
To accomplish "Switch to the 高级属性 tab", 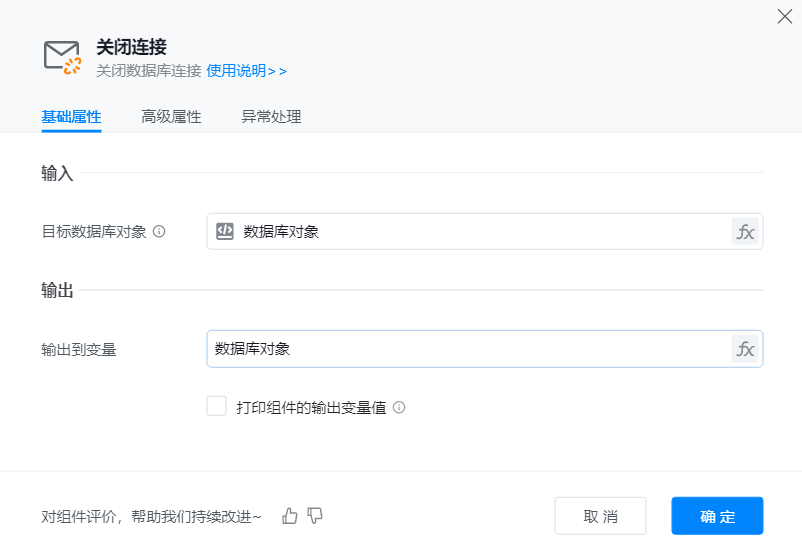I will pyautogui.click(x=171, y=117).
